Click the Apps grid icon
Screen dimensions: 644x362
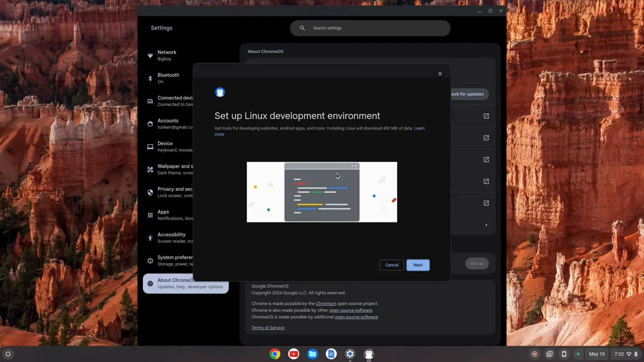click(150, 215)
